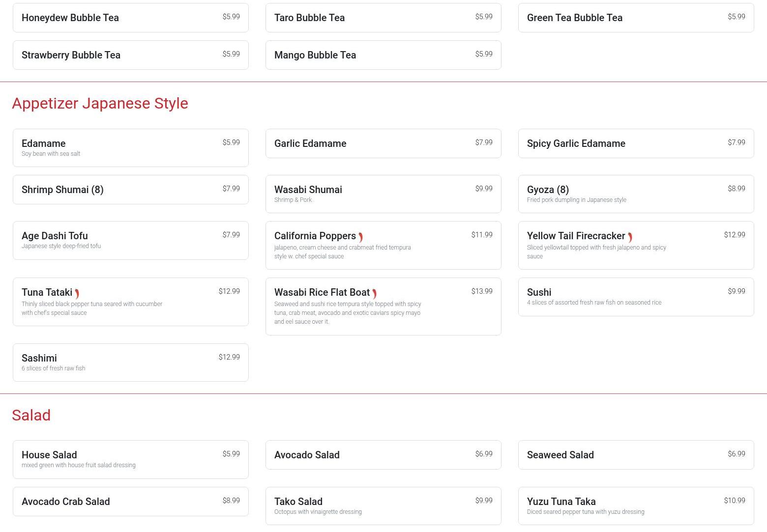Click the chili icon beside California Poppers
This screenshot has height=532, width=767.
coord(360,237)
